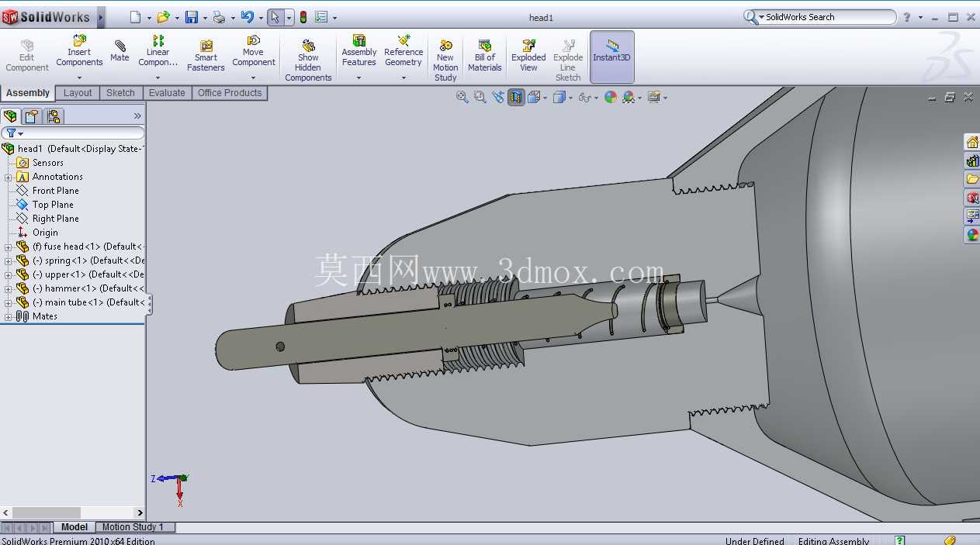
Task: Activate Move Component tool
Action: [x=254, y=51]
